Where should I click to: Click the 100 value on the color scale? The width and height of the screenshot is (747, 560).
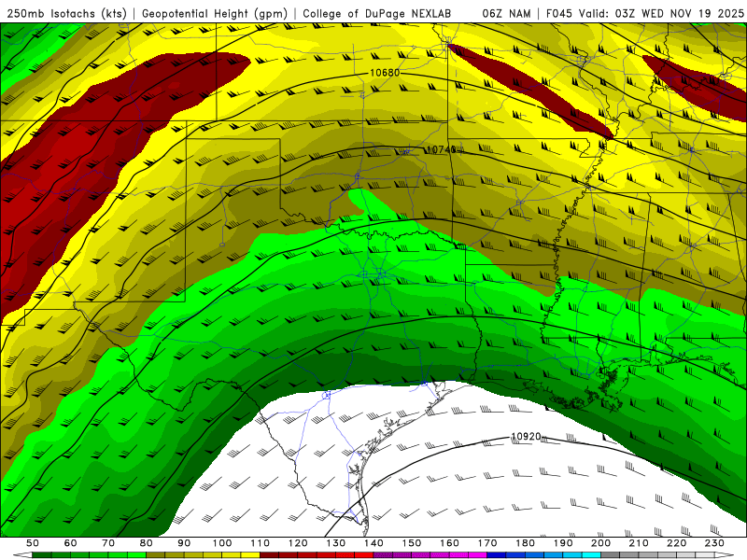(x=222, y=543)
